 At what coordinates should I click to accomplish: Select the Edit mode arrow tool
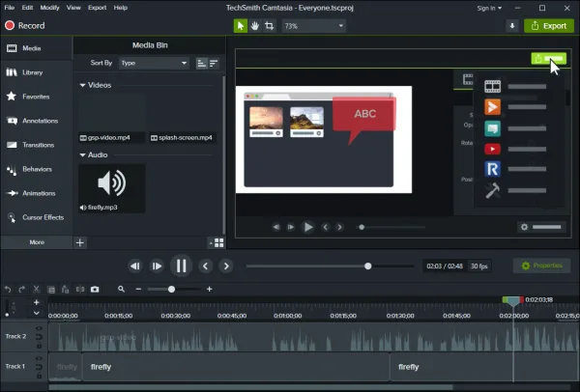click(x=241, y=26)
